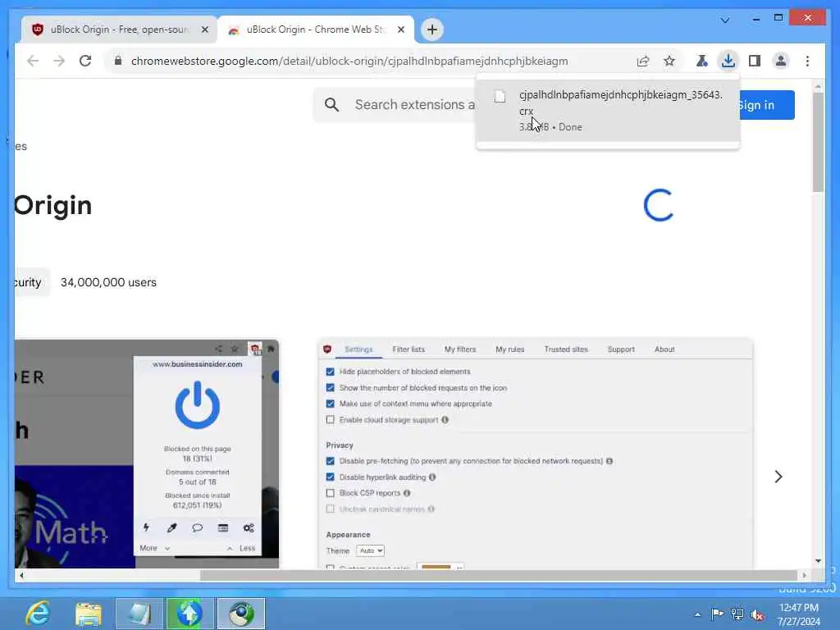
Task: Open the Theme Auto dropdown
Action: coord(370,550)
